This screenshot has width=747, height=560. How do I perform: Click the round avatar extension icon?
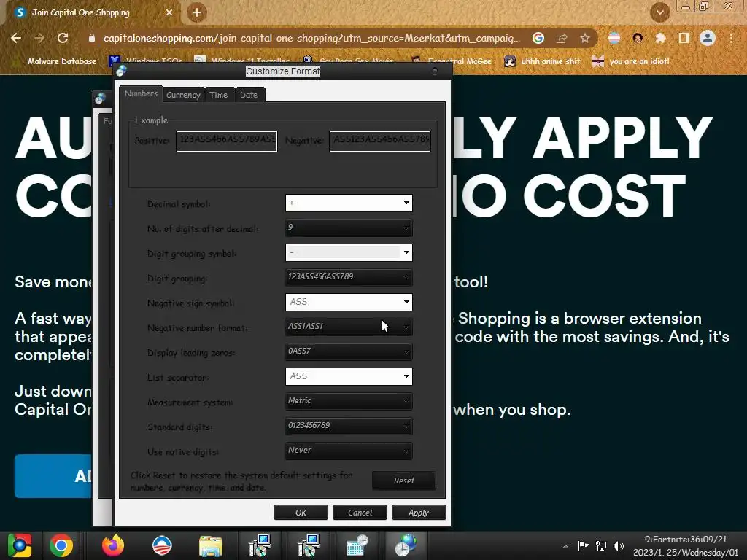[638, 38]
